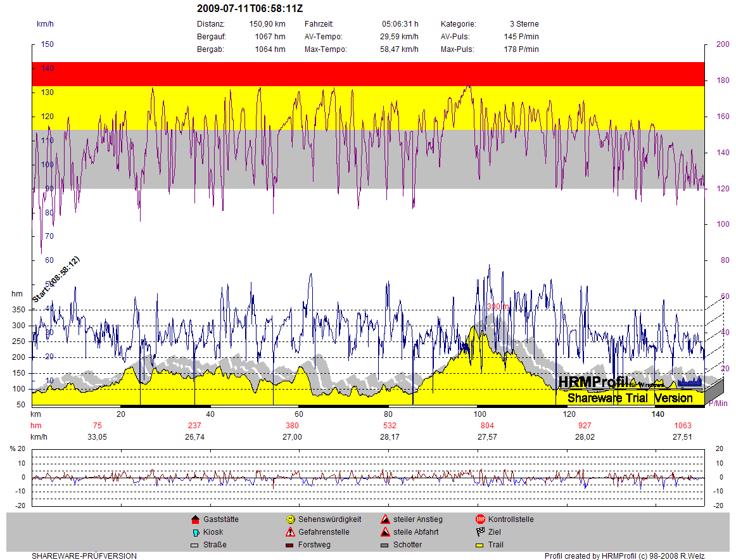Click the Sehenswürdigkeit smiley icon
736x560 pixels.
[290, 519]
